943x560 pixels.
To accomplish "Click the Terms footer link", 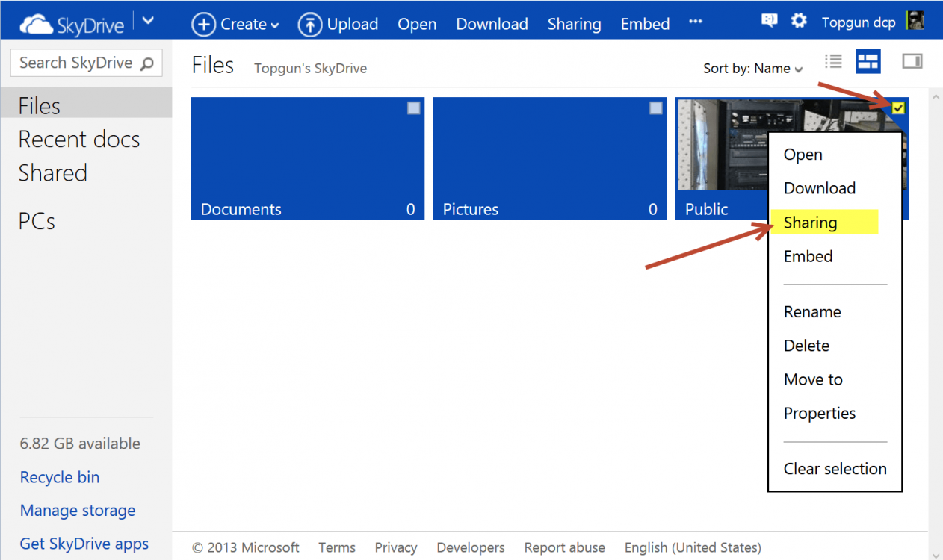I will tap(337, 547).
